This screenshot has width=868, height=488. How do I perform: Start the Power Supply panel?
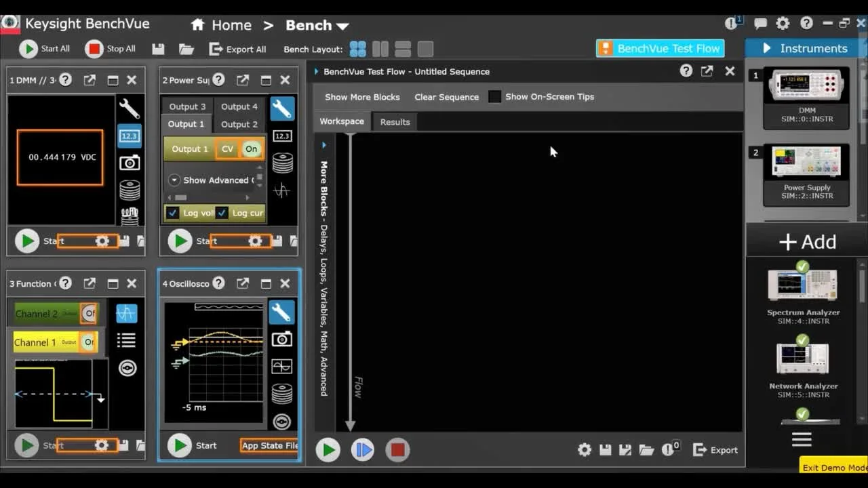180,241
